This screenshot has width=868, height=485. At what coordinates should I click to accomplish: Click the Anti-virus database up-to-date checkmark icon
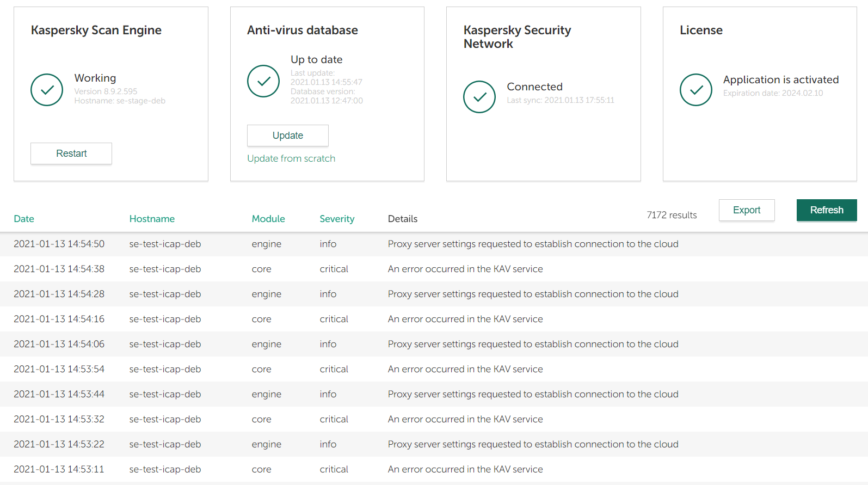[x=263, y=81]
